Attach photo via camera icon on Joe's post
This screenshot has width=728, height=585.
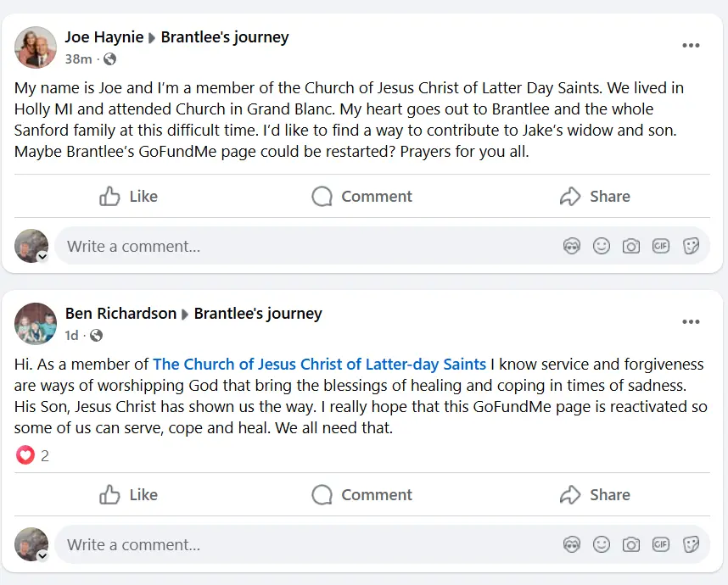(x=631, y=247)
